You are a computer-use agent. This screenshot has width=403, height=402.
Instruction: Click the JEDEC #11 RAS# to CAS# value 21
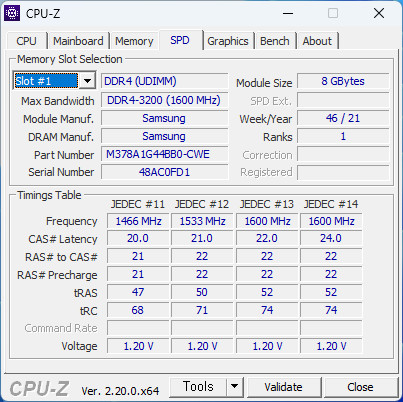138,256
